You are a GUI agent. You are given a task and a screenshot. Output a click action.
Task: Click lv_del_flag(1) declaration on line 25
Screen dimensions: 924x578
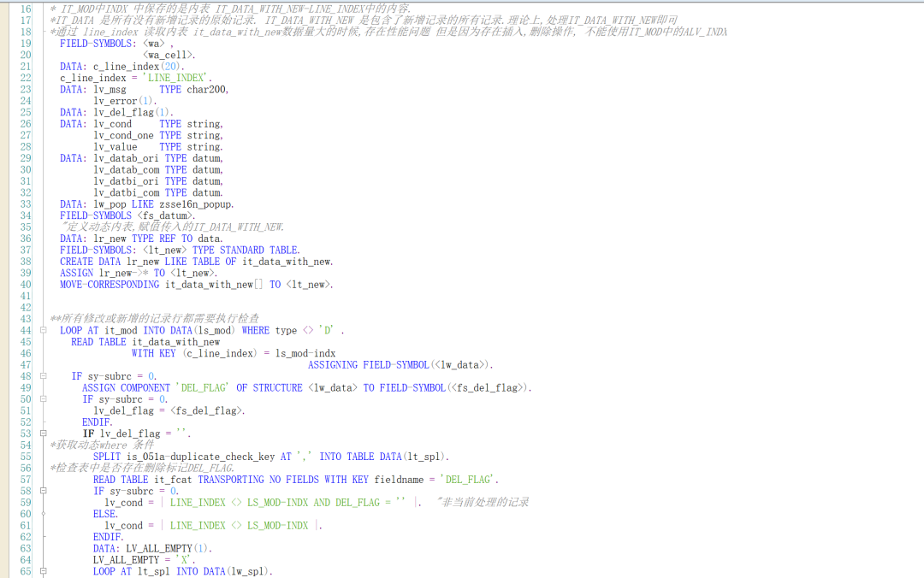(132, 113)
